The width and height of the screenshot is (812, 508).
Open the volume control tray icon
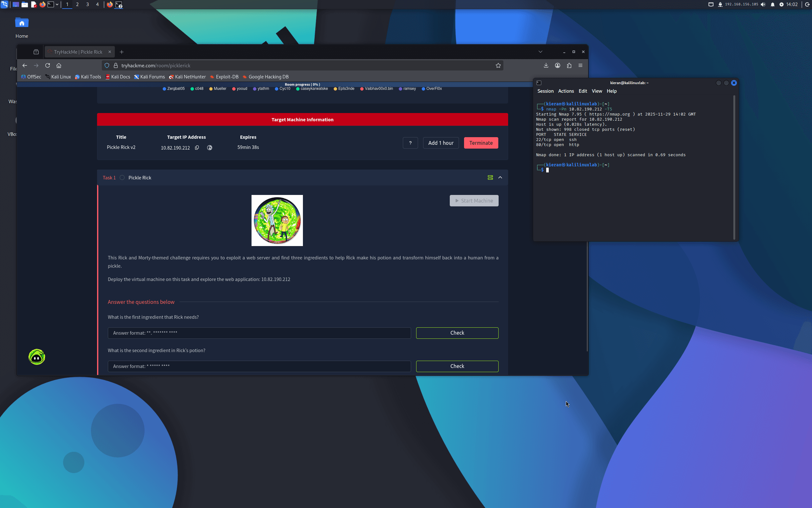tap(763, 4)
